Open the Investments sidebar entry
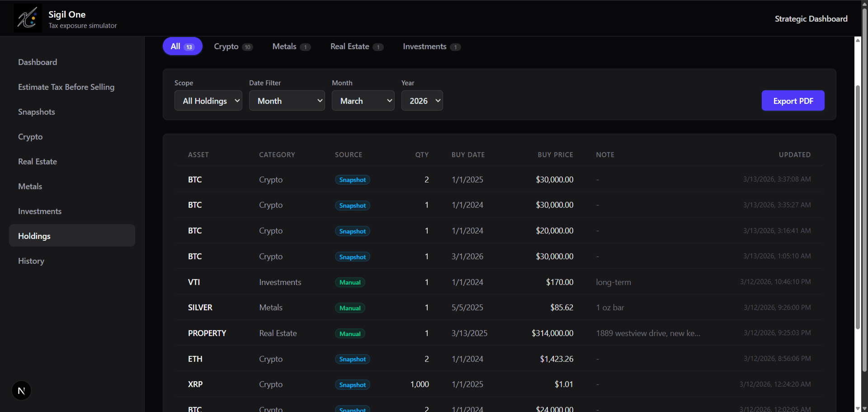The width and height of the screenshot is (868, 412). pyautogui.click(x=40, y=211)
